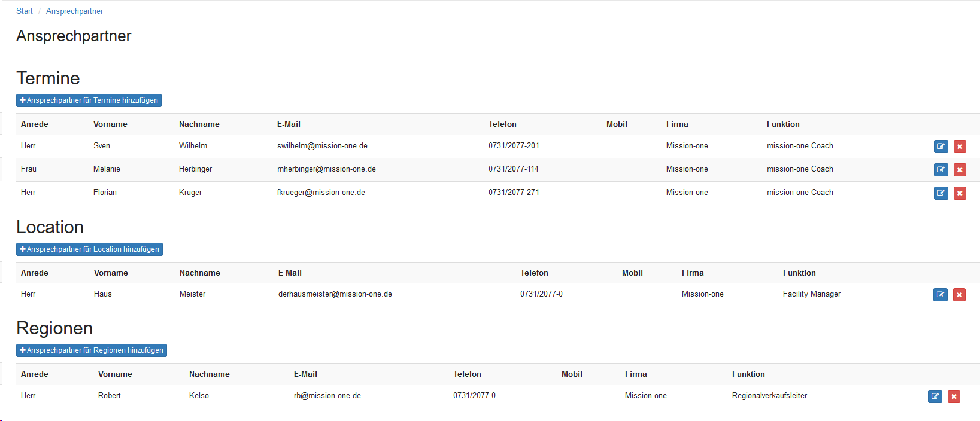Click 'Ansprechpartner für Regionen hinzufügen' button

click(91, 350)
